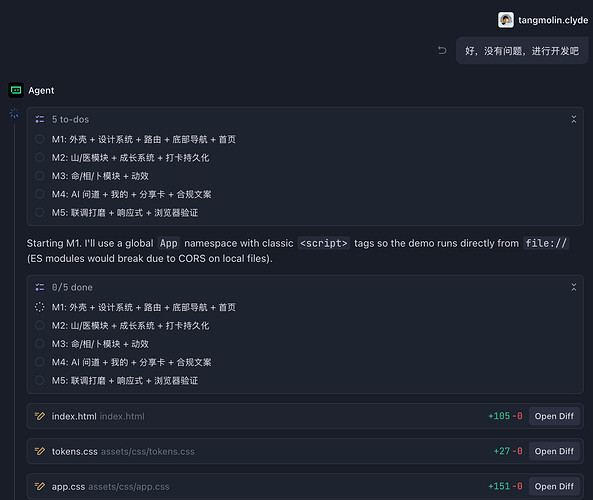Toggle the M3 circle in 0/5 done list
The image size is (593, 500).
click(39, 344)
